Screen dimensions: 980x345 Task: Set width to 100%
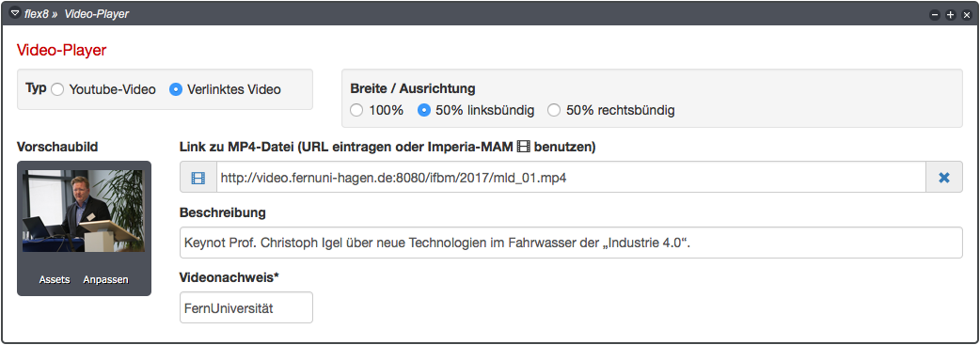356,111
